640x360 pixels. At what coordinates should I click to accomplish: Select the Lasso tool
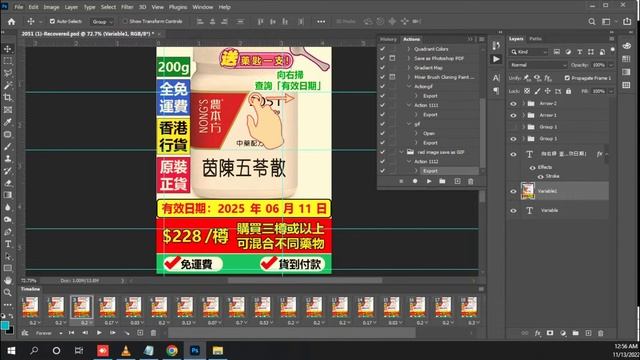point(8,73)
